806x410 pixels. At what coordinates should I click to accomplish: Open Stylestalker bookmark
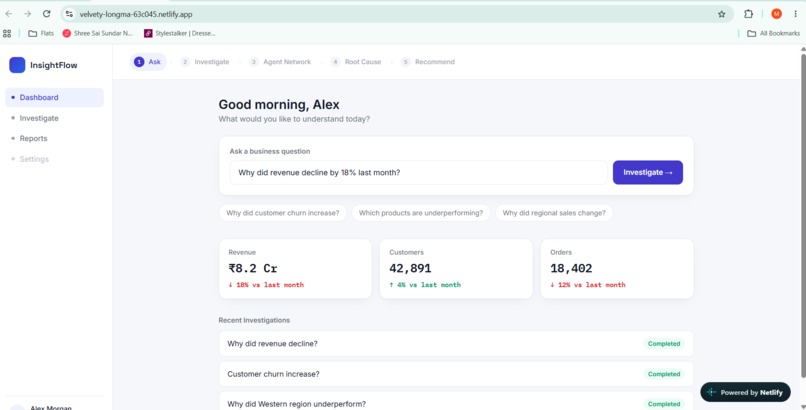point(179,33)
